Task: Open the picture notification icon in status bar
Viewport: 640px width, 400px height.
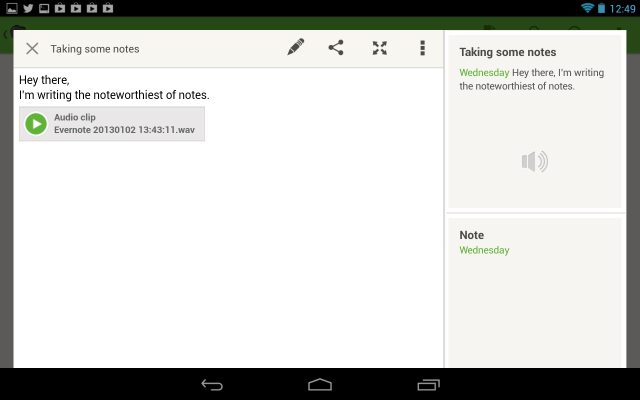Action: pos(12,8)
